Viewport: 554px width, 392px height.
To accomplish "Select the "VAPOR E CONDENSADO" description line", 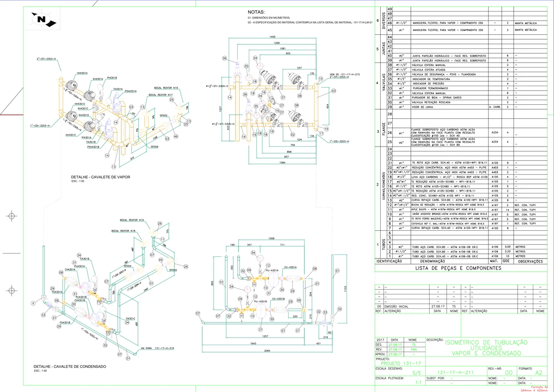I will [486, 353].
